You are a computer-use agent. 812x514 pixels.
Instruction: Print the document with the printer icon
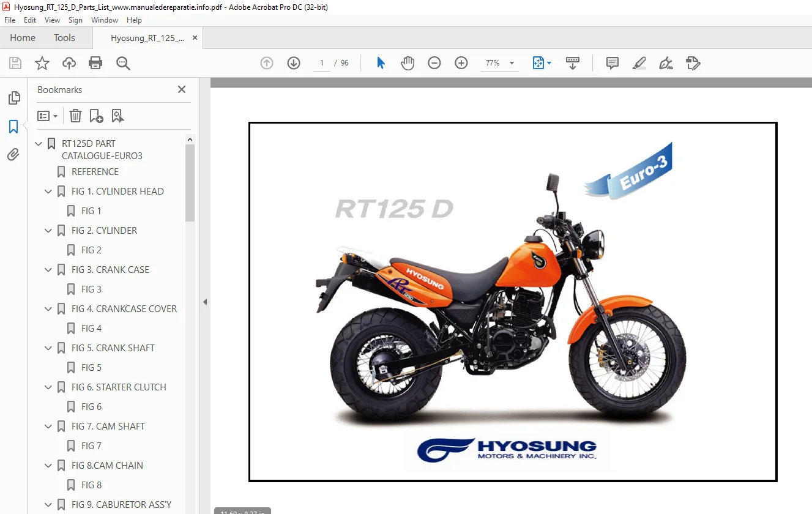(95, 63)
